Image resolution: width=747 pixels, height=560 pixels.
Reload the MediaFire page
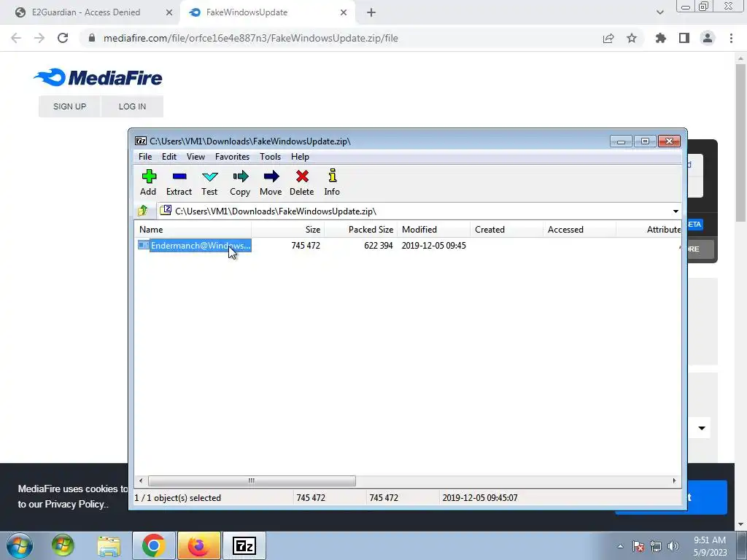coord(63,38)
